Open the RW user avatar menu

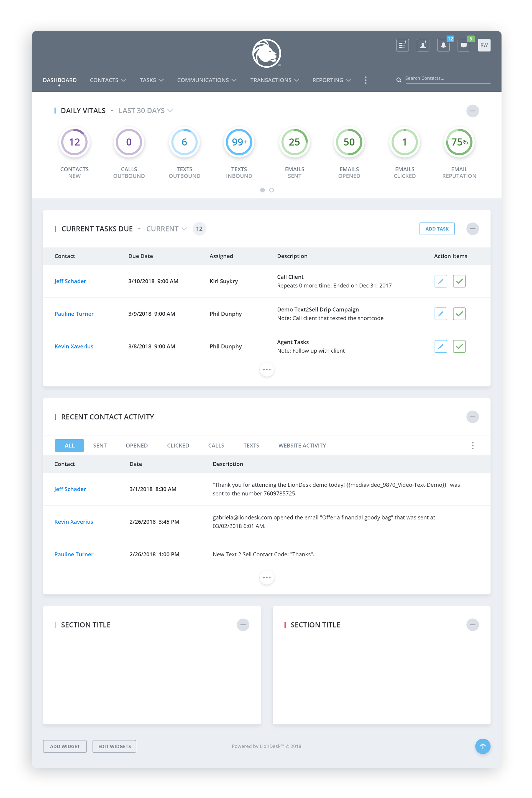pyautogui.click(x=484, y=45)
